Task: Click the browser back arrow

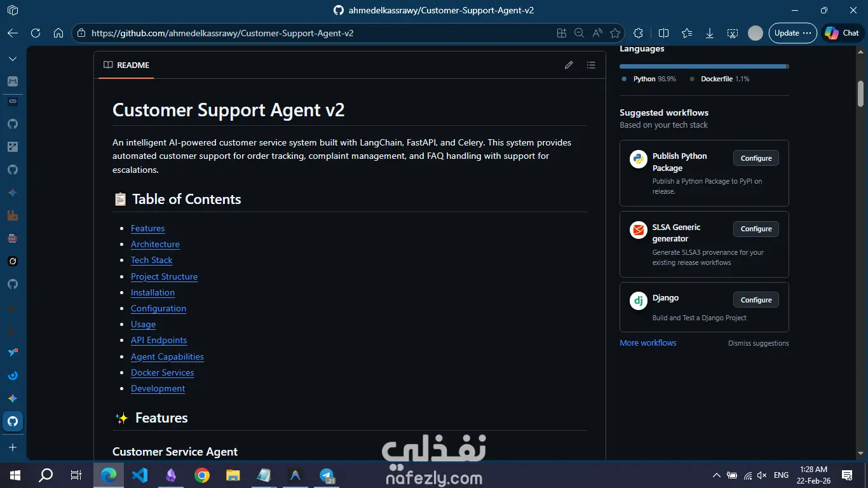Action: point(13,33)
